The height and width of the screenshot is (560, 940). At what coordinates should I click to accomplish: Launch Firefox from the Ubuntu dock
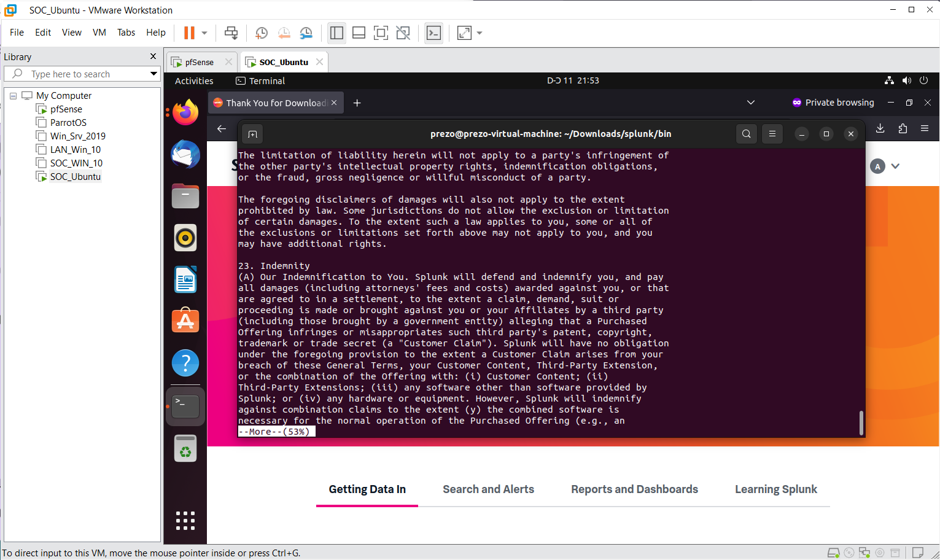[185, 112]
